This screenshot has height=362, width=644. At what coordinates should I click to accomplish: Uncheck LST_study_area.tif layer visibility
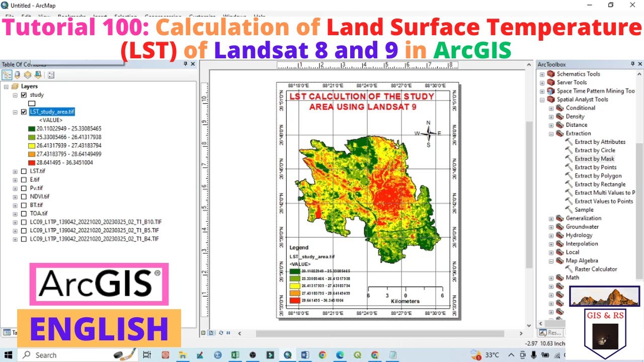coord(24,112)
